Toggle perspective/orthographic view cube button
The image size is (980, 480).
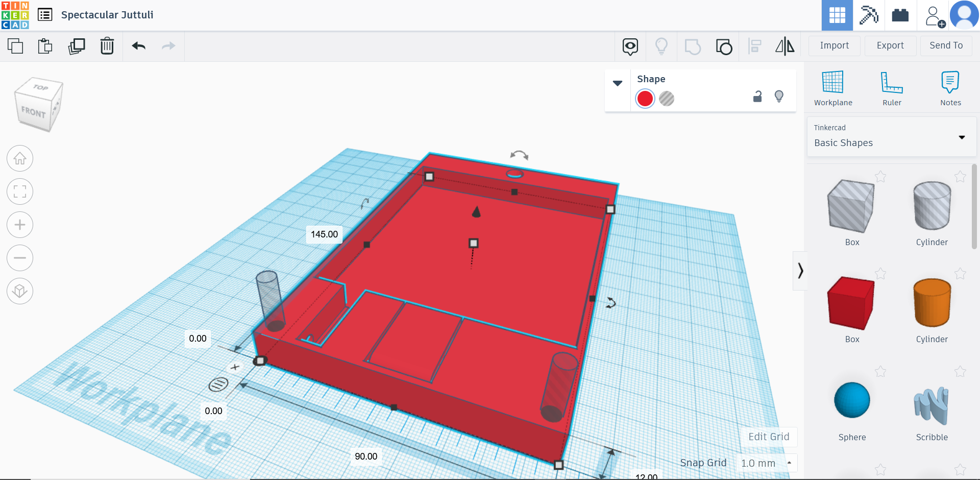coord(20,291)
